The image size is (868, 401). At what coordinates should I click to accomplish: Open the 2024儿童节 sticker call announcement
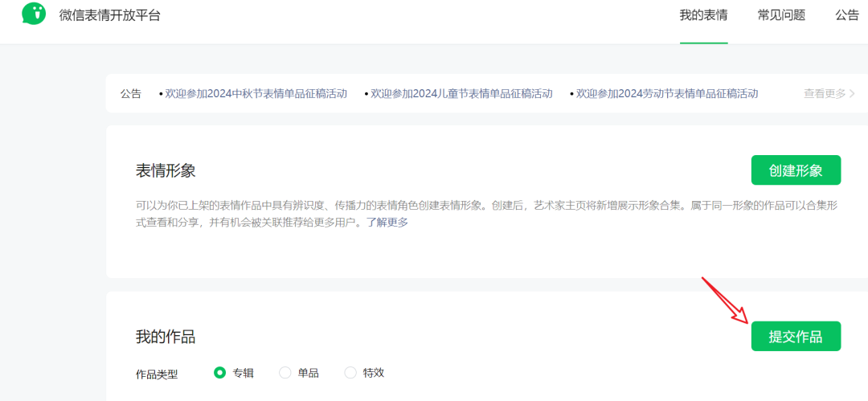tap(461, 93)
